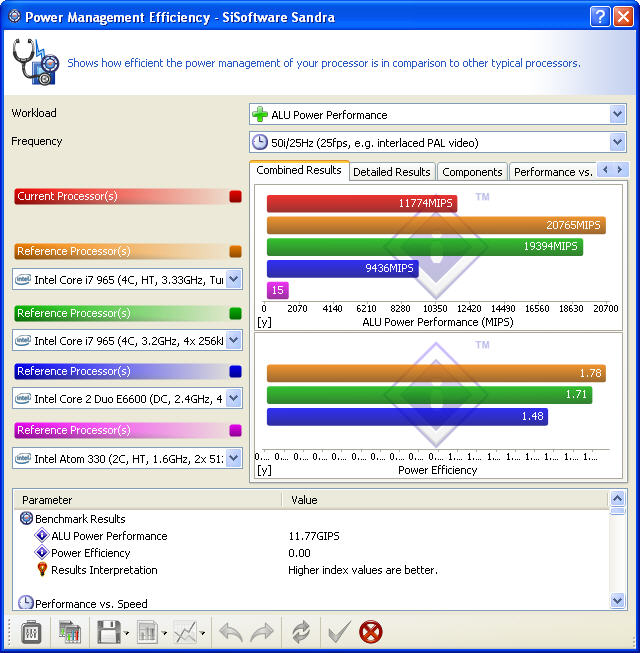This screenshot has height=653, width=640.
Task: Click the magenta 15 bar
Action: (278, 290)
